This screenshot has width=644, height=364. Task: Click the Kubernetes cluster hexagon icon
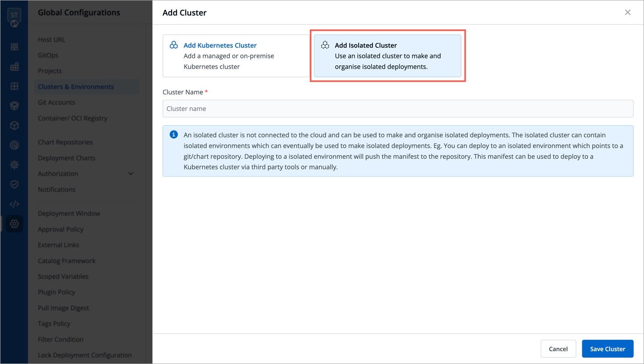tap(174, 45)
